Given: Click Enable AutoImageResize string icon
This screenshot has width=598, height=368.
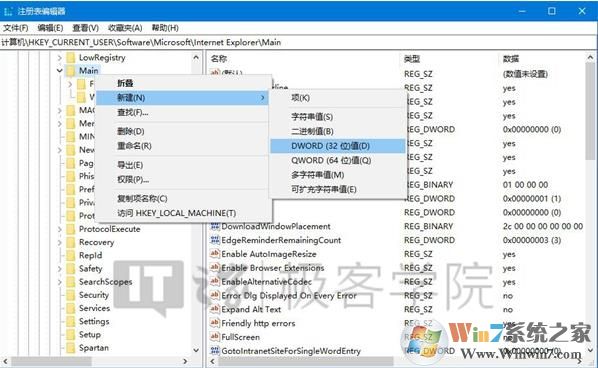Looking at the screenshot, I should coord(215,254).
